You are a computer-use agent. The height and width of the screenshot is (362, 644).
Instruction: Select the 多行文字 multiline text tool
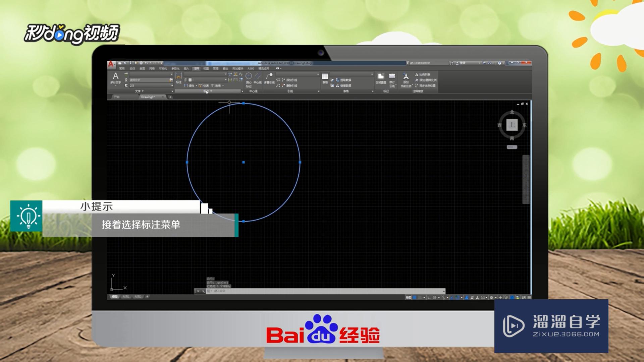point(116,79)
